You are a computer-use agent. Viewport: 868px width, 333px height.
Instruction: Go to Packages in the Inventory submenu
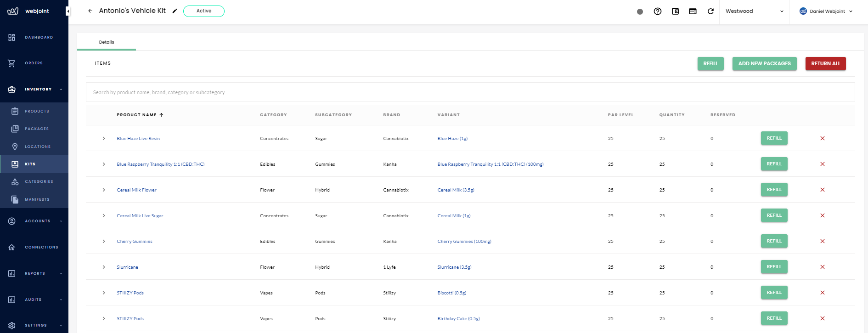(36, 129)
